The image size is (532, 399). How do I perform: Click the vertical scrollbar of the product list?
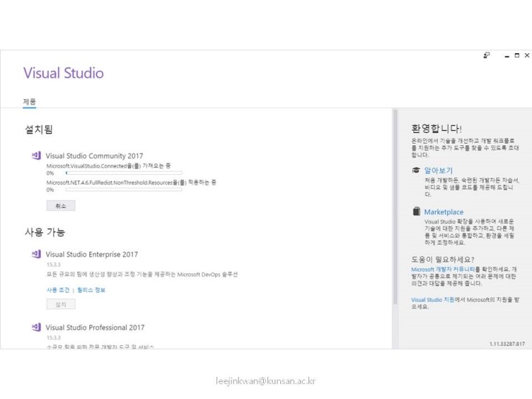(x=395, y=207)
